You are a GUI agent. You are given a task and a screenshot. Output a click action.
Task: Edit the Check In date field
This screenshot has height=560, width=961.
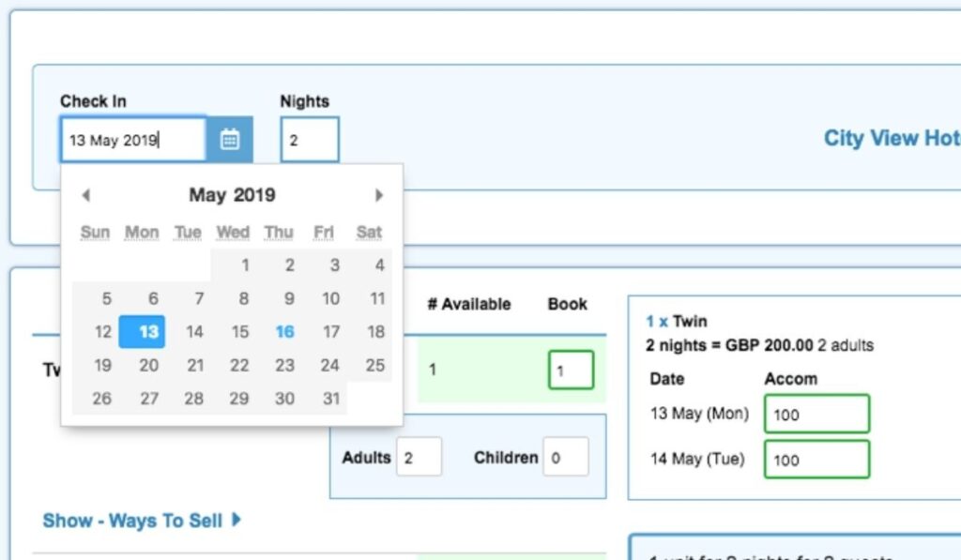click(x=131, y=138)
